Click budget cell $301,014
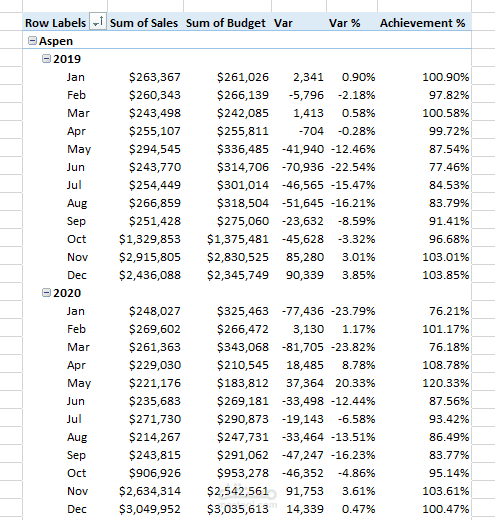Screen dimensions: 495x520 [243, 185]
